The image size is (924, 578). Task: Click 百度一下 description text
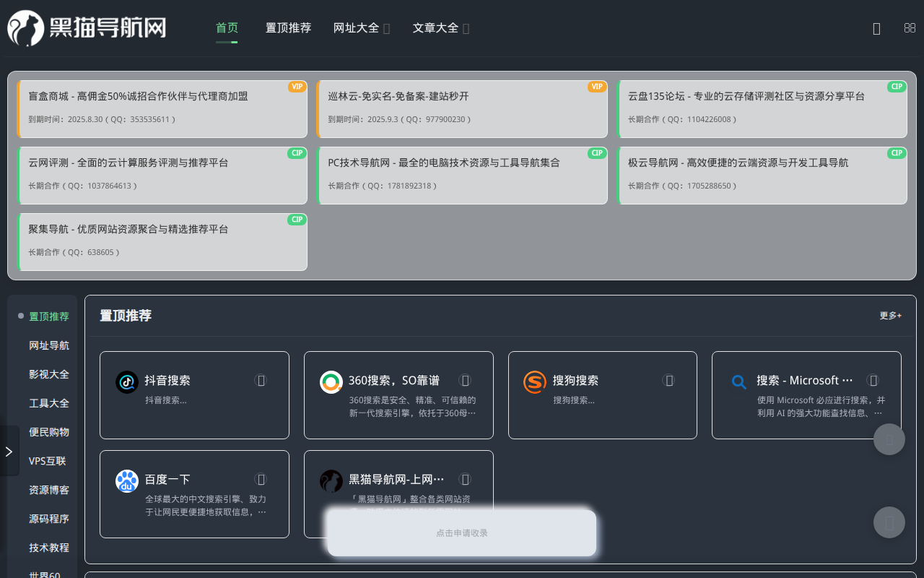pyautogui.click(x=206, y=506)
